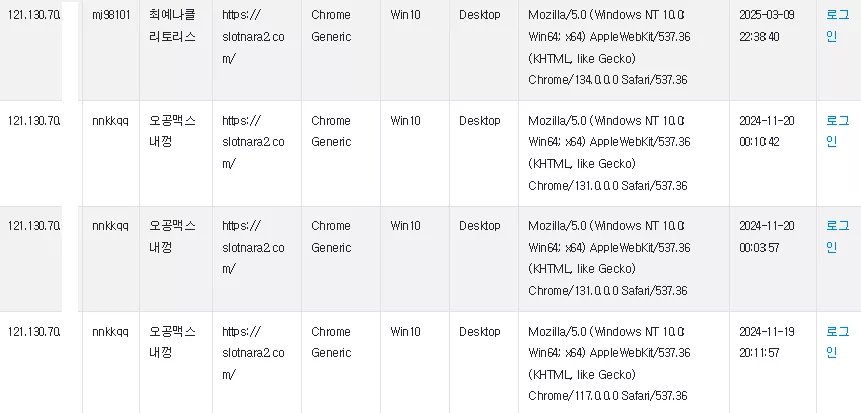Viewport: 861px width, 413px height.
Task: Select the timestamp 2024-11-19 20:11:57
Action: 767,342
